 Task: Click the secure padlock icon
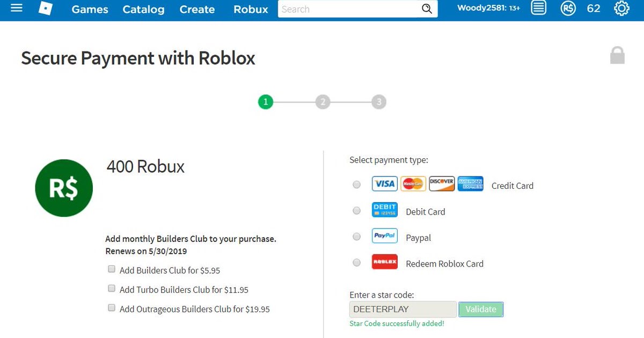coord(617,55)
